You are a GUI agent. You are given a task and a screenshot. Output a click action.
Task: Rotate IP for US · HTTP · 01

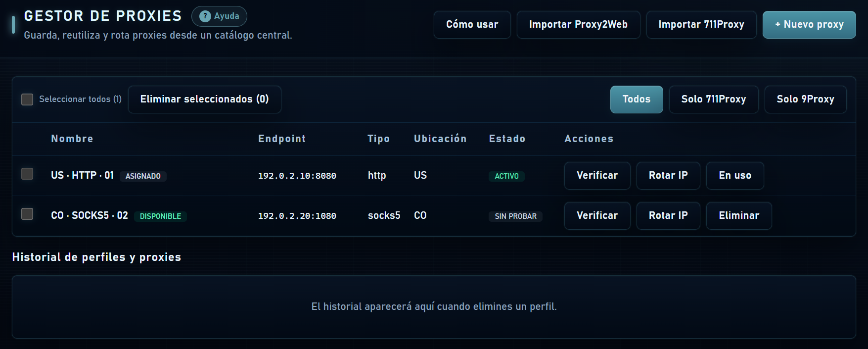(x=668, y=176)
